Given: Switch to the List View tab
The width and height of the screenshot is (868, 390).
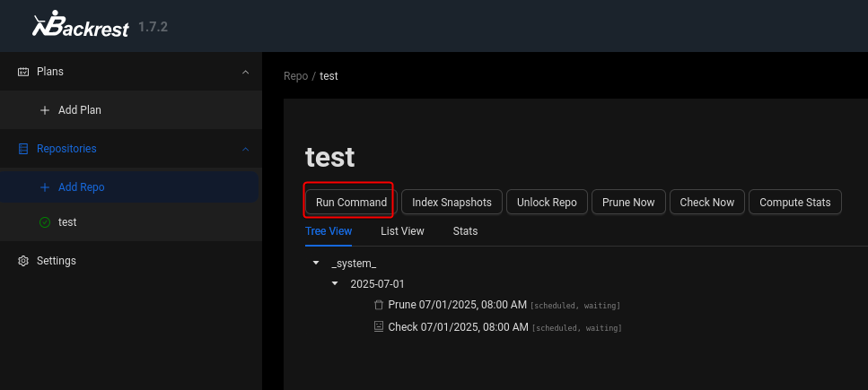Looking at the screenshot, I should tap(402, 231).
